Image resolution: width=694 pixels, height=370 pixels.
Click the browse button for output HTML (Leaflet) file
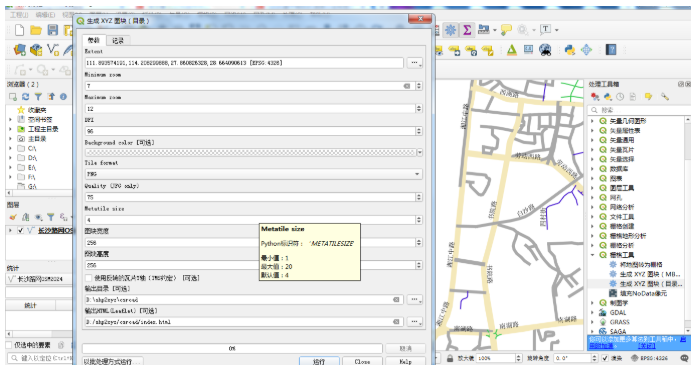[x=415, y=322]
